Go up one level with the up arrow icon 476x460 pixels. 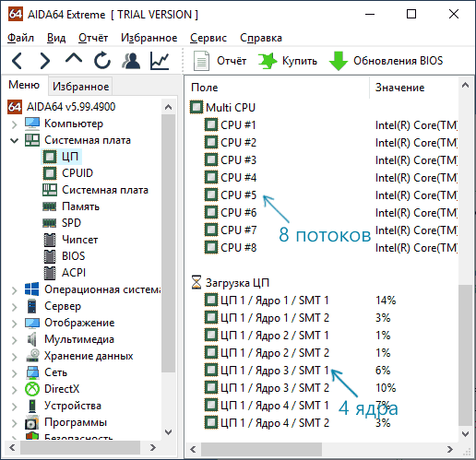click(x=74, y=58)
